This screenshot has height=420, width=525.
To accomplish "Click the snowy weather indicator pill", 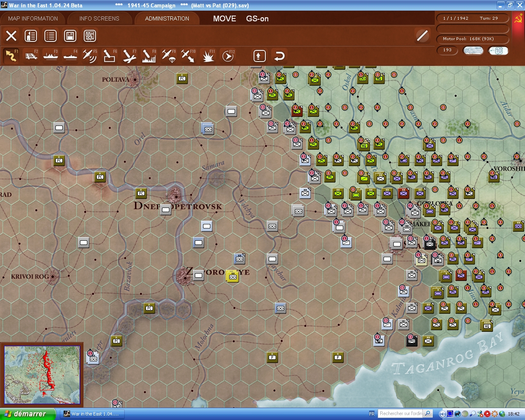I will (473, 50).
